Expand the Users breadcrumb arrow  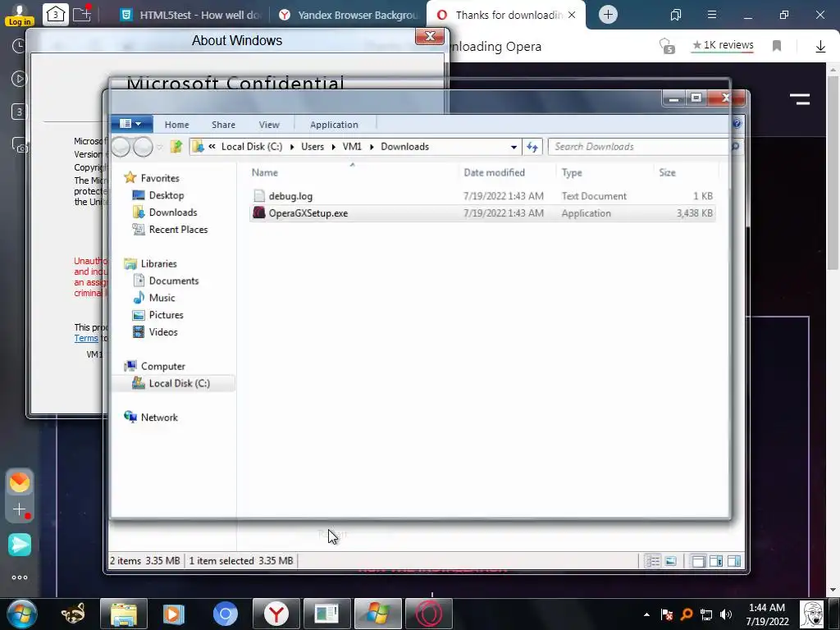click(x=333, y=147)
